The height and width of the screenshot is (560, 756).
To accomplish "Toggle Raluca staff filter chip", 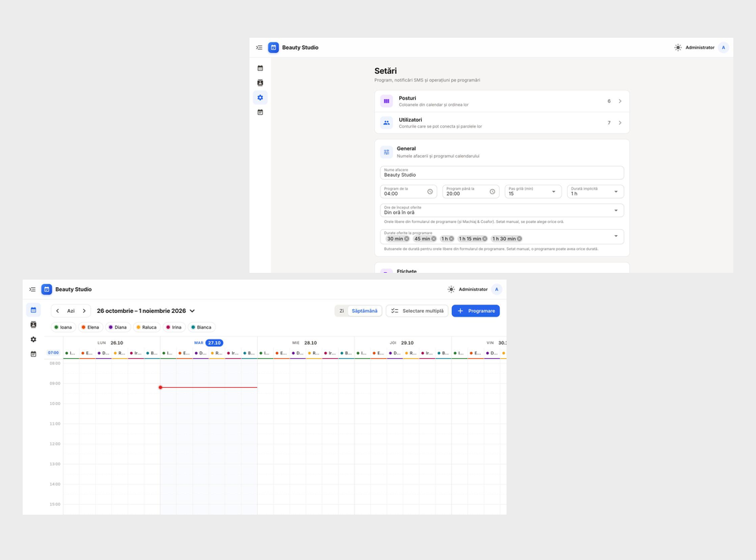I will [x=147, y=327].
